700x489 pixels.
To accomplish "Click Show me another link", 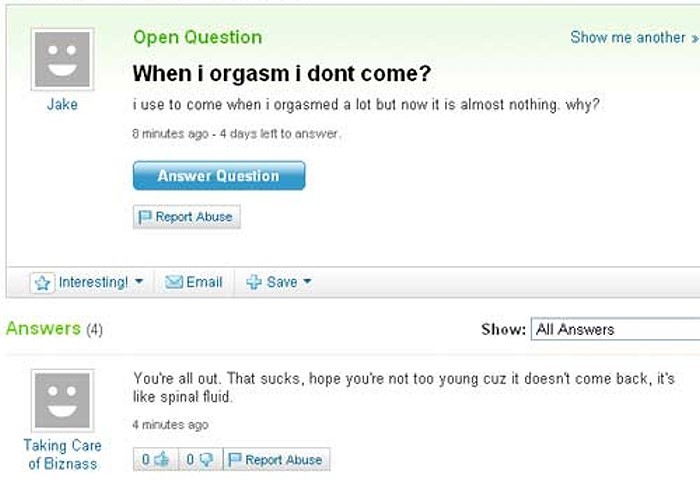I will pos(628,37).
